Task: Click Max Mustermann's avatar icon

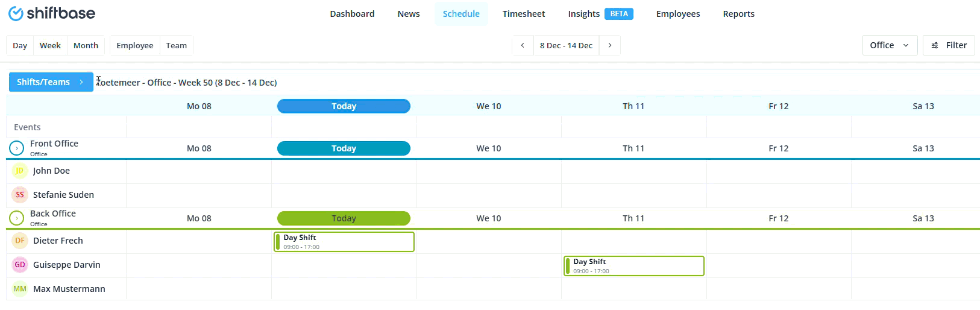Action: pos(20,289)
